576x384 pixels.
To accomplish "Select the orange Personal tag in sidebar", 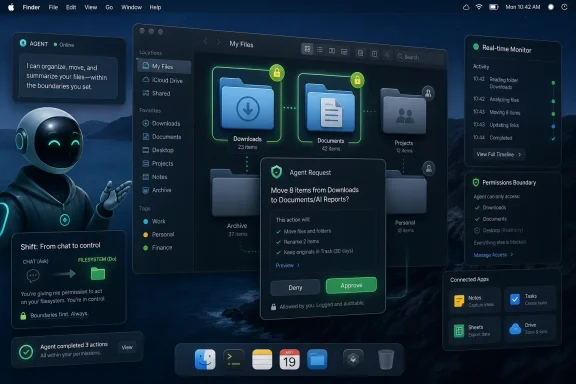I will click(x=158, y=234).
